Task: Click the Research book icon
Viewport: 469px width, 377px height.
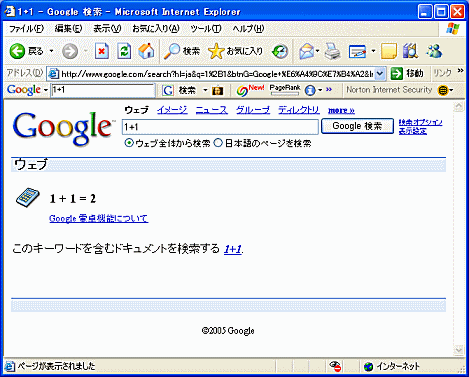Action: click(x=410, y=51)
